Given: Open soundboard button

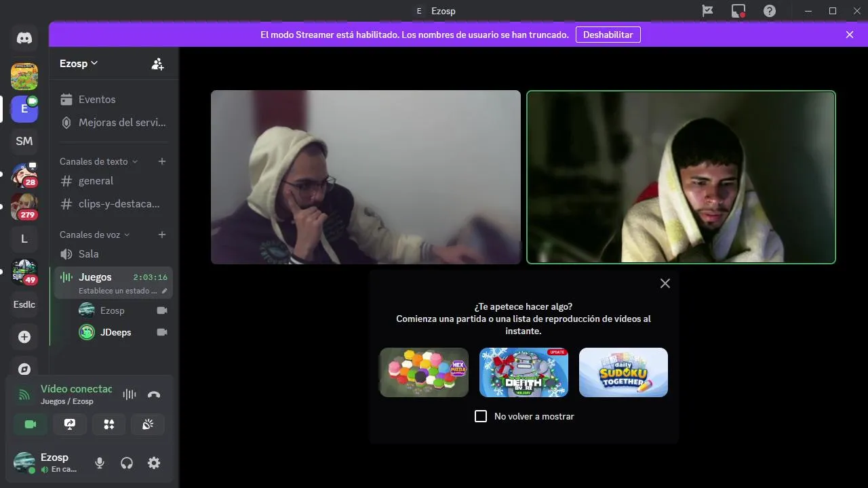Looking at the screenshot, I should [x=148, y=424].
